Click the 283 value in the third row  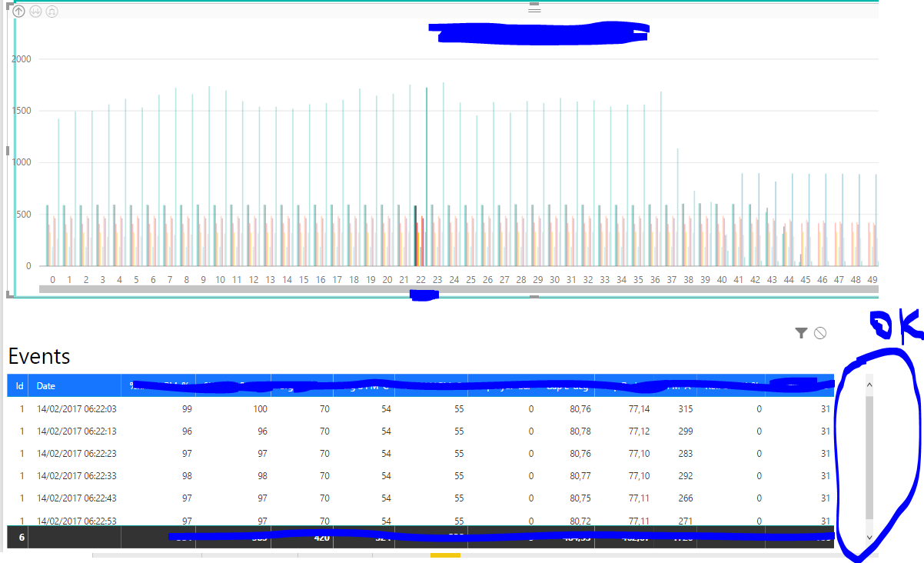(x=686, y=454)
